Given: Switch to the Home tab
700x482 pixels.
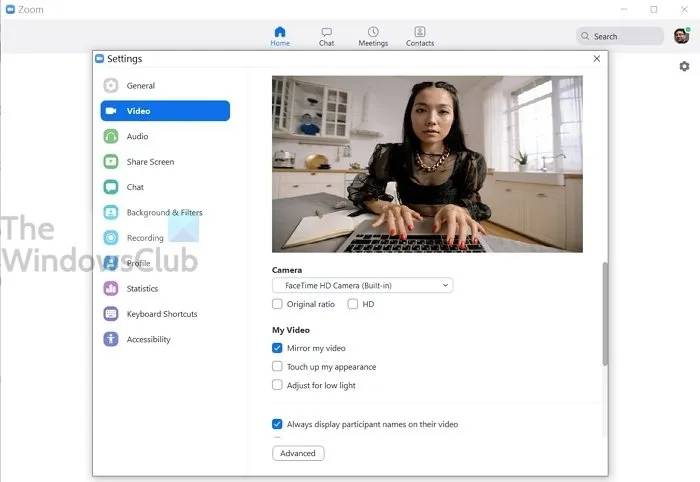Looking at the screenshot, I should [280, 36].
